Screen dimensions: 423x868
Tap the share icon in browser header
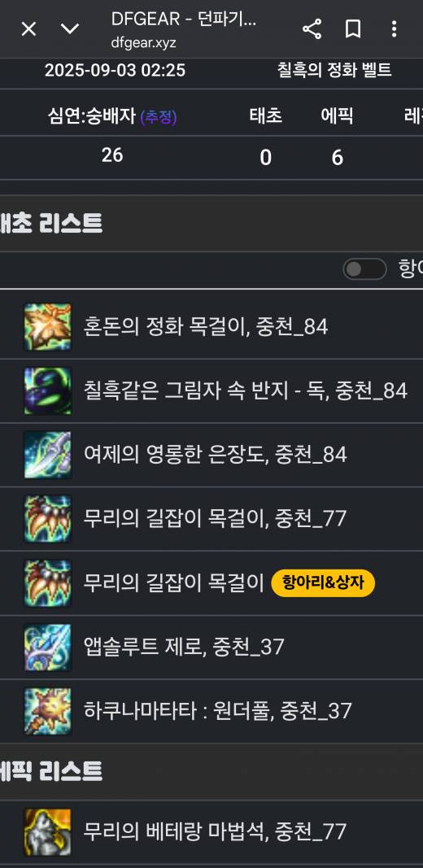tap(312, 29)
